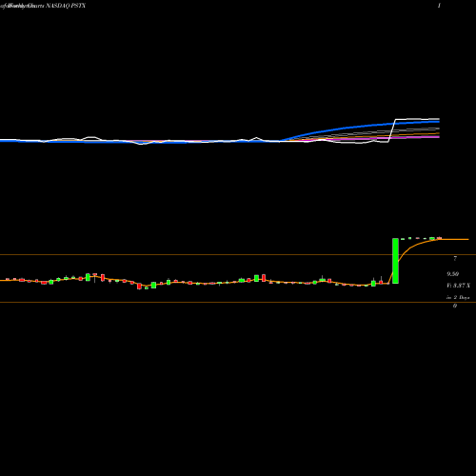This screenshot has width=476, height=476.
Task: Click the axis label 7 below the upper orange line
Action: pyautogui.click(x=455, y=259)
